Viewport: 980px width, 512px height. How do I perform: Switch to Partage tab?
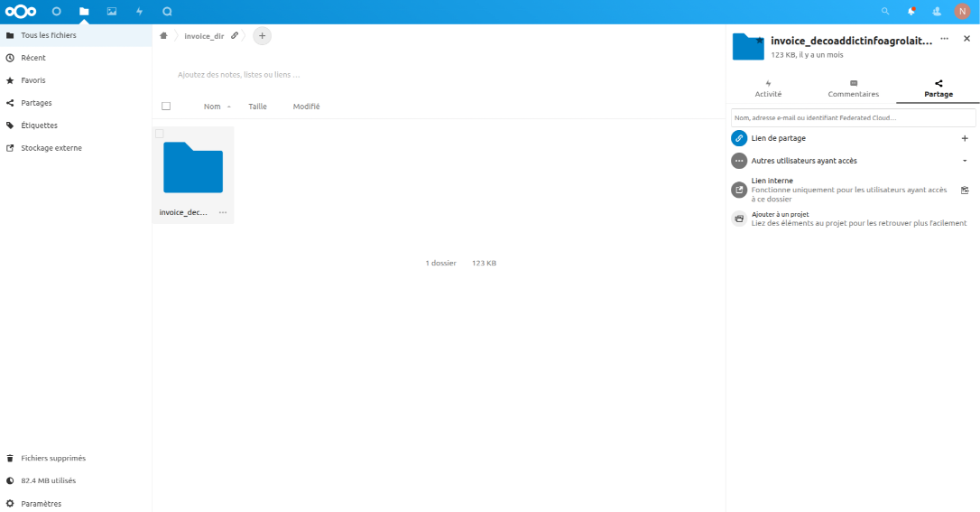click(938, 88)
